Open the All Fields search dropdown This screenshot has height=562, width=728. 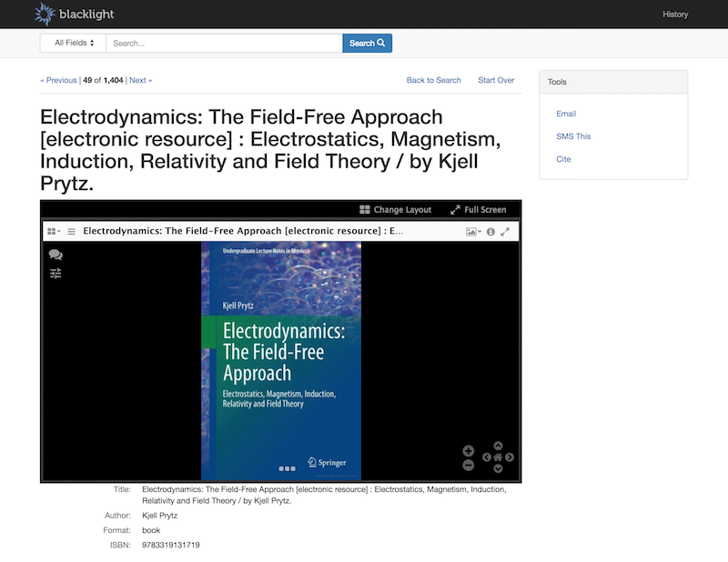[x=74, y=43]
